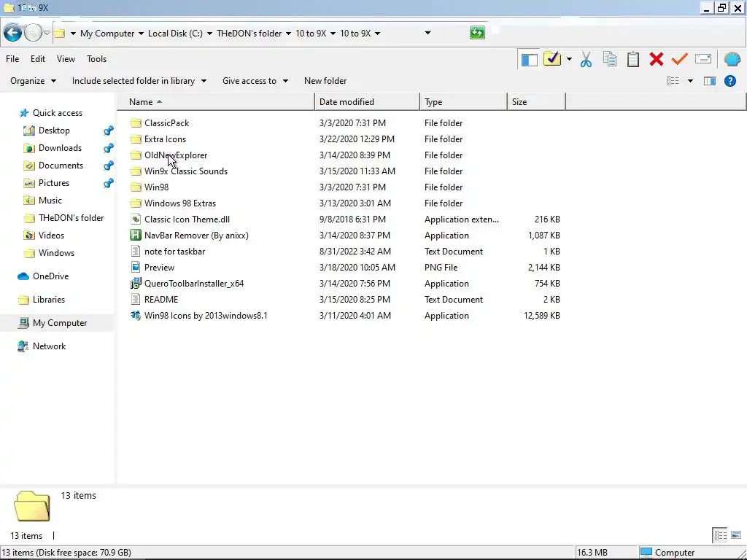Click the Paste clipboard icon
747x560 pixels.
633,59
